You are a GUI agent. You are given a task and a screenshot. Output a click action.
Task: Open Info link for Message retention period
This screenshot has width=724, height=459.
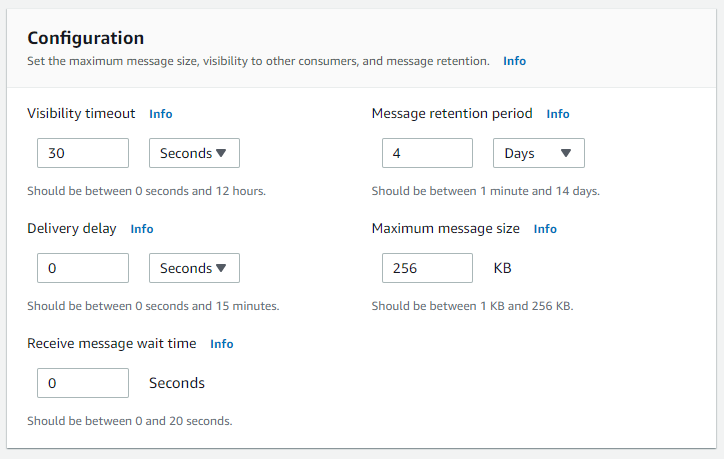[x=558, y=114]
